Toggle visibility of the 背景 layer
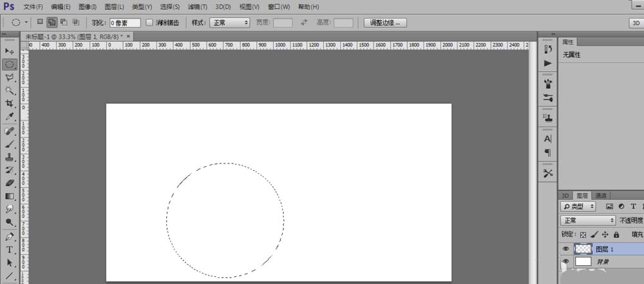Screen dimensions: 644x284 (x=566, y=261)
